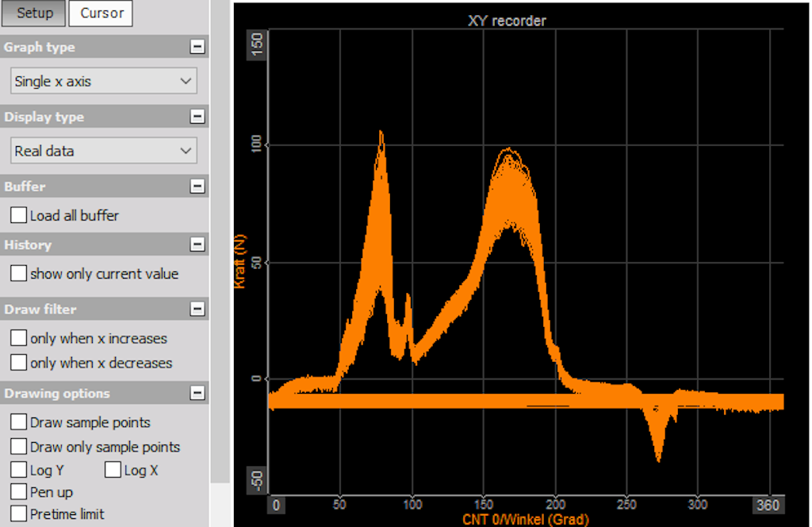Enable Draw sample points
812x527 pixels.
(x=19, y=421)
